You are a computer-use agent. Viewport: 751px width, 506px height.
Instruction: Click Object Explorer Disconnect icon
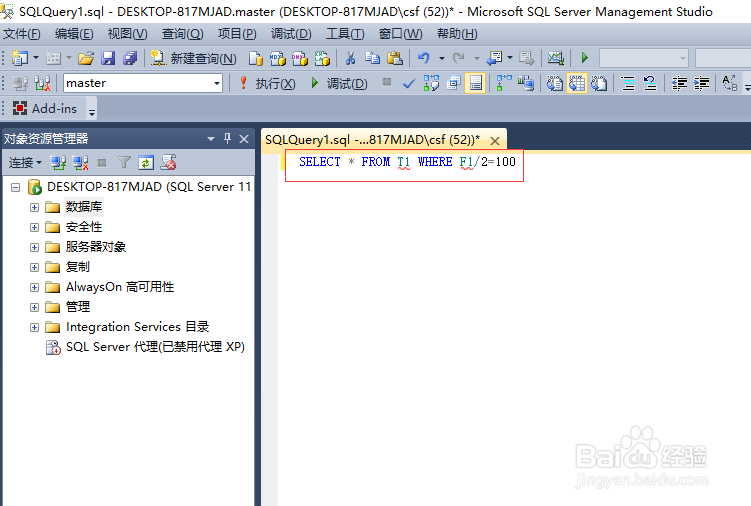pyautogui.click(x=80, y=163)
